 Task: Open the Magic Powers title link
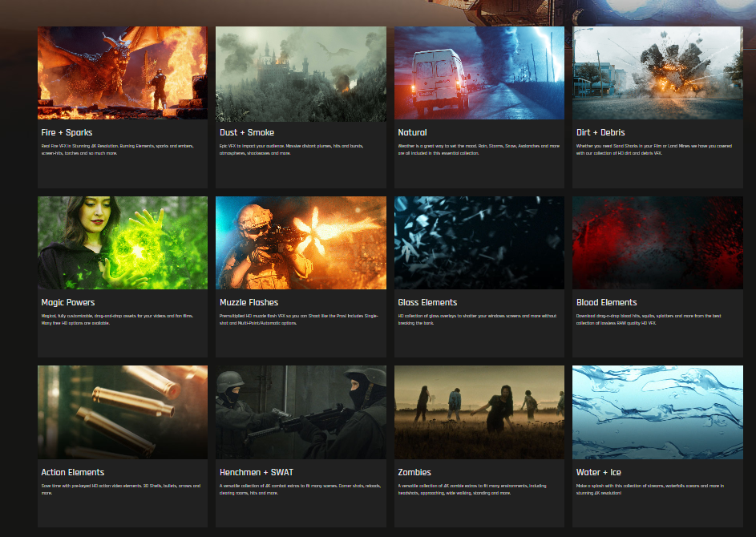click(68, 302)
